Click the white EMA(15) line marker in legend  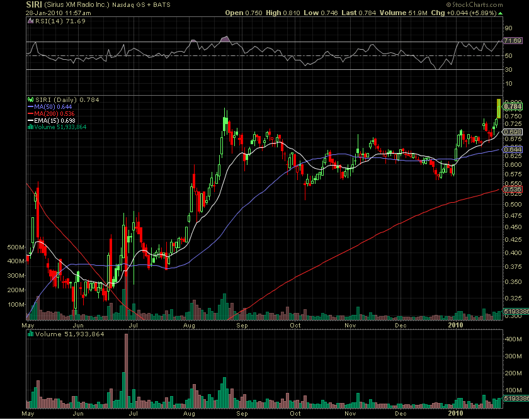pyautogui.click(x=30, y=120)
